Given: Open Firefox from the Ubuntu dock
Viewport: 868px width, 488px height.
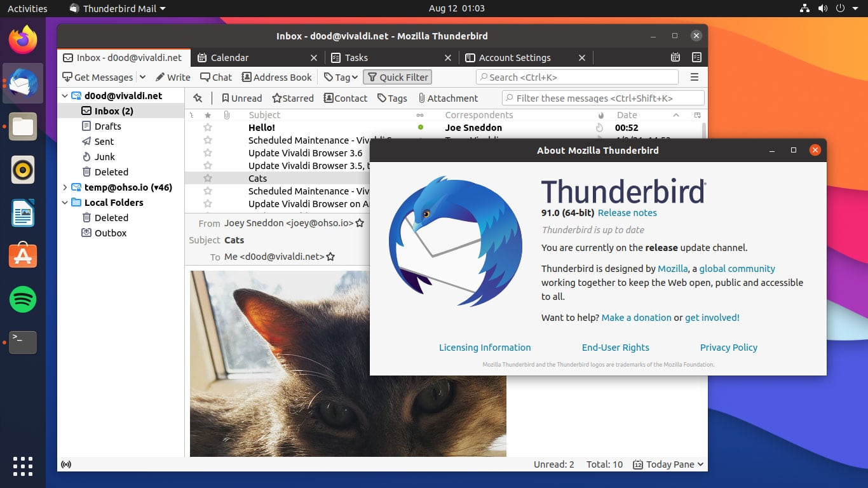Looking at the screenshot, I should click(23, 40).
